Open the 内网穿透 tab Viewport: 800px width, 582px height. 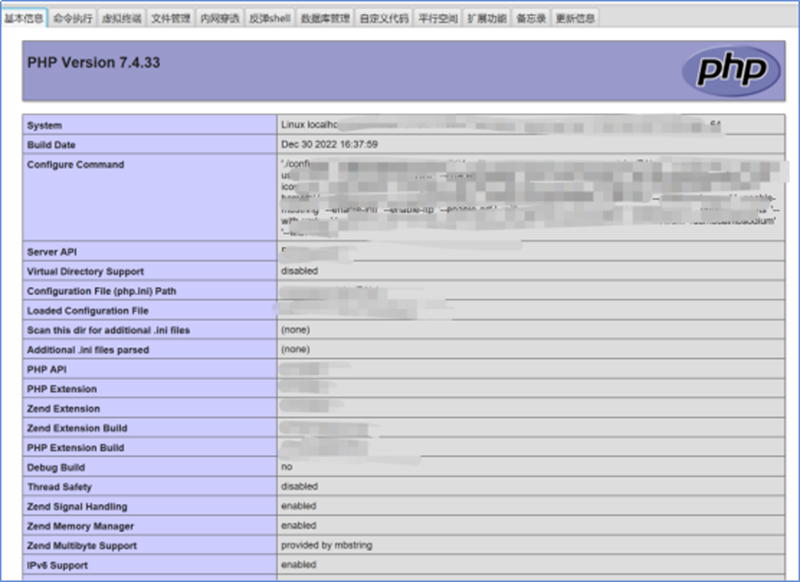point(219,18)
